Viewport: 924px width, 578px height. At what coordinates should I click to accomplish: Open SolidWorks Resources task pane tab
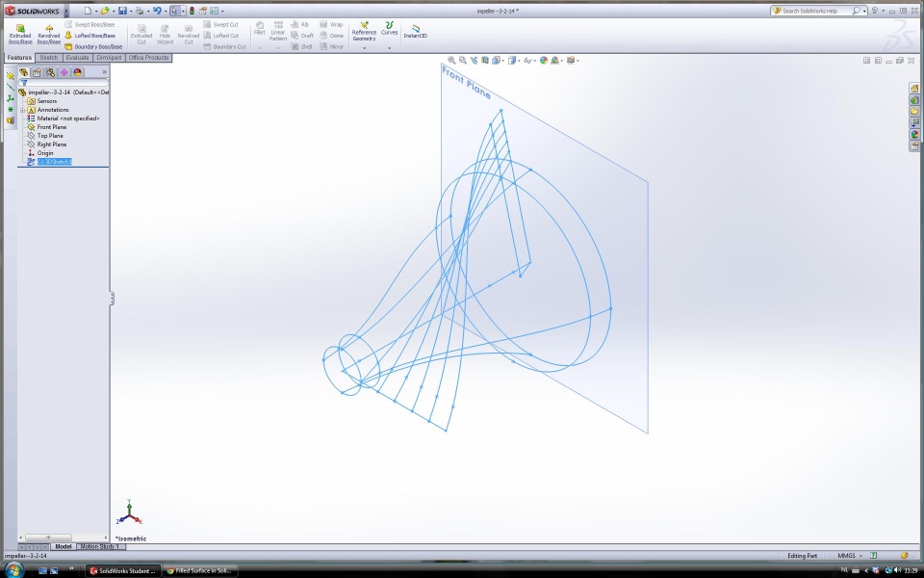pos(914,89)
